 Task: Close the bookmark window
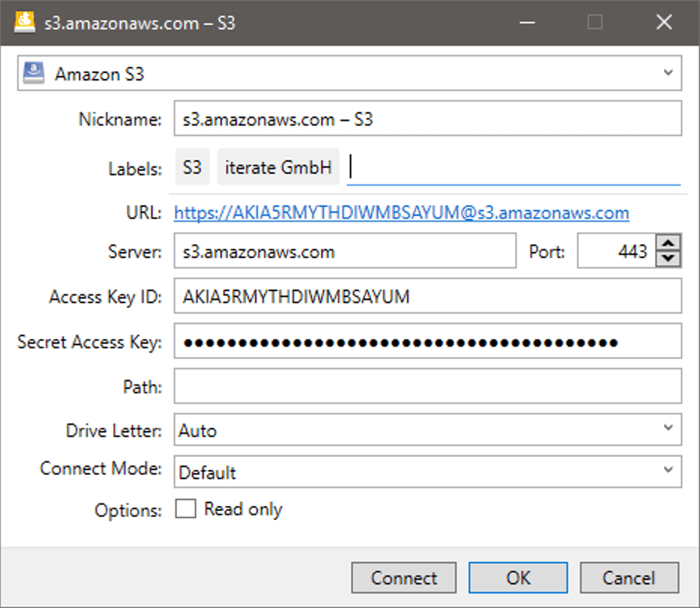pos(665,23)
